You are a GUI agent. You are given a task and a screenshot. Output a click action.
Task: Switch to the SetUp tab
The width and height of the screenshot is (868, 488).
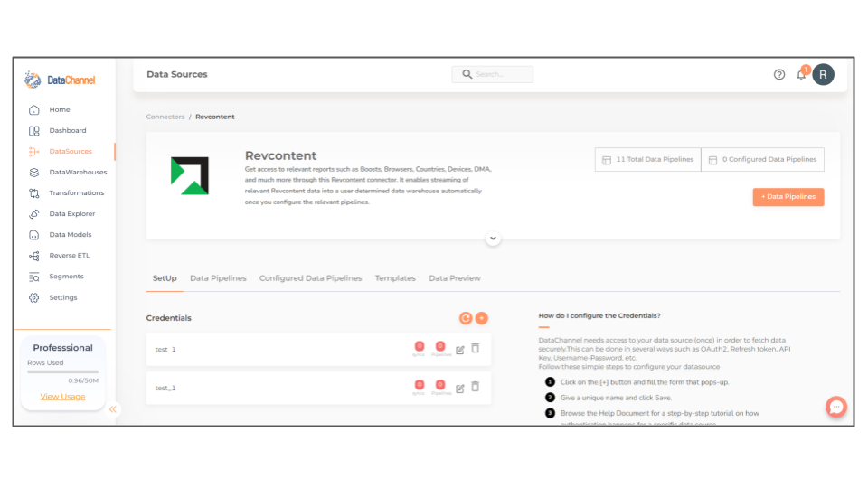tap(165, 278)
